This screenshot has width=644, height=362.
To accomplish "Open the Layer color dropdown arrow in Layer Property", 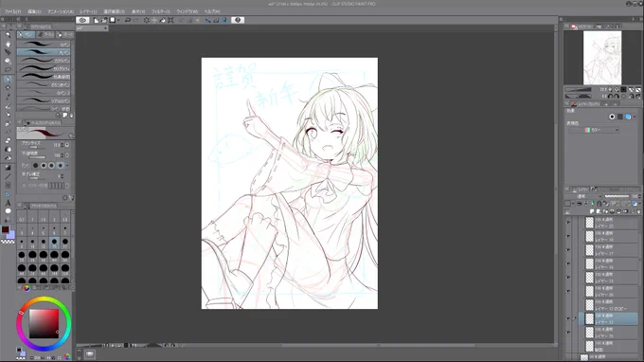I will 635,117.
